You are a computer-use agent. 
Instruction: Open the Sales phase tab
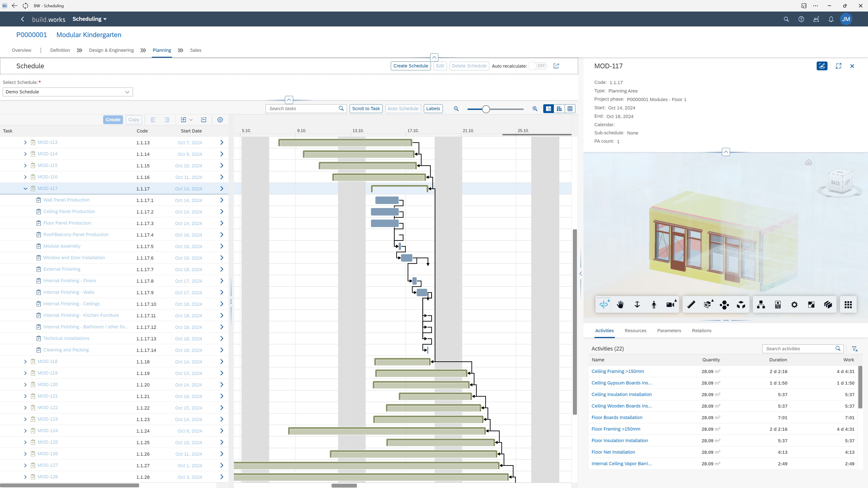195,50
